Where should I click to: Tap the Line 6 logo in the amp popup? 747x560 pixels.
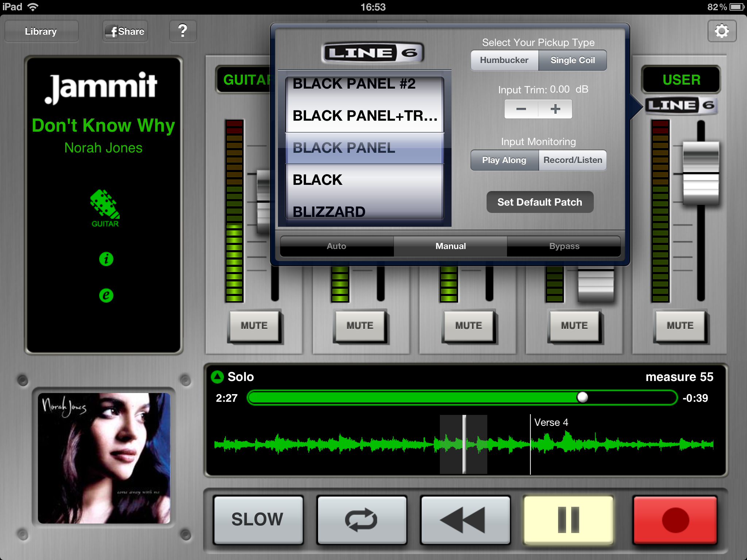tap(372, 53)
